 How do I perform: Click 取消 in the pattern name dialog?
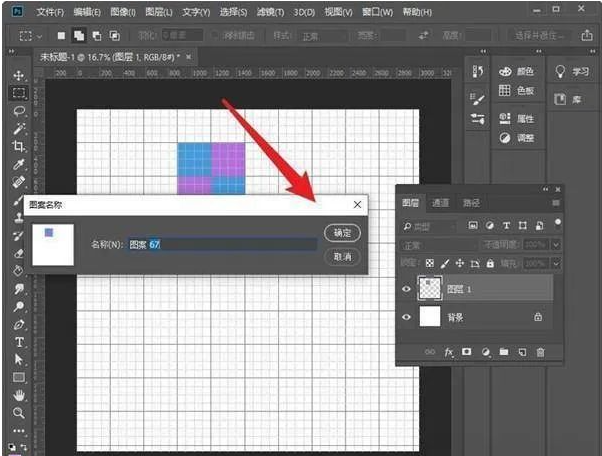tap(342, 257)
